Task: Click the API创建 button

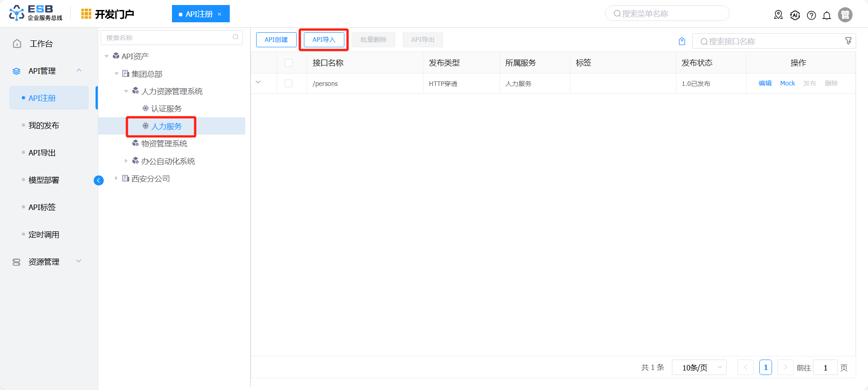Action: click(276, 40)
